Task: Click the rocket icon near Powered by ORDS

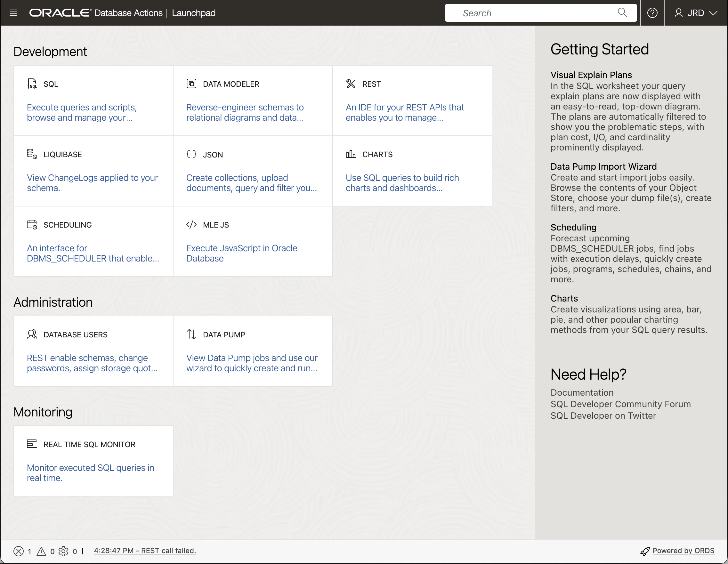Action: pyautogui.click(x=645, y=551)
